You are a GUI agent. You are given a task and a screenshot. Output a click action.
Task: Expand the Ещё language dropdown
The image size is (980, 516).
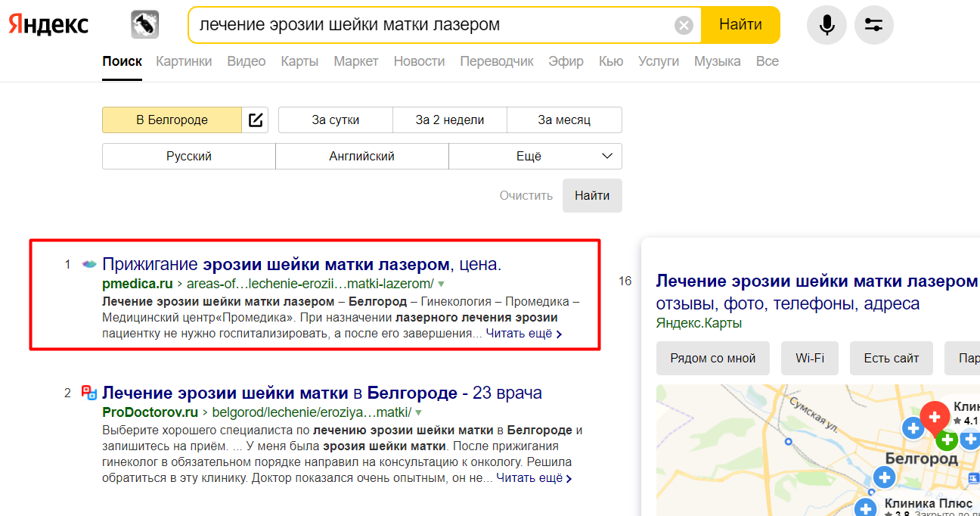click(535, 156)
